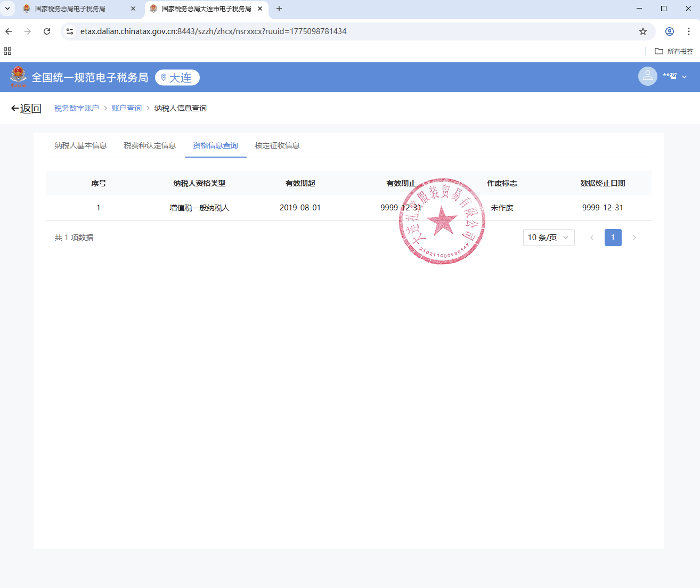Click the 返回 back button
Screen dimensions: 700x588
[26, 109]
